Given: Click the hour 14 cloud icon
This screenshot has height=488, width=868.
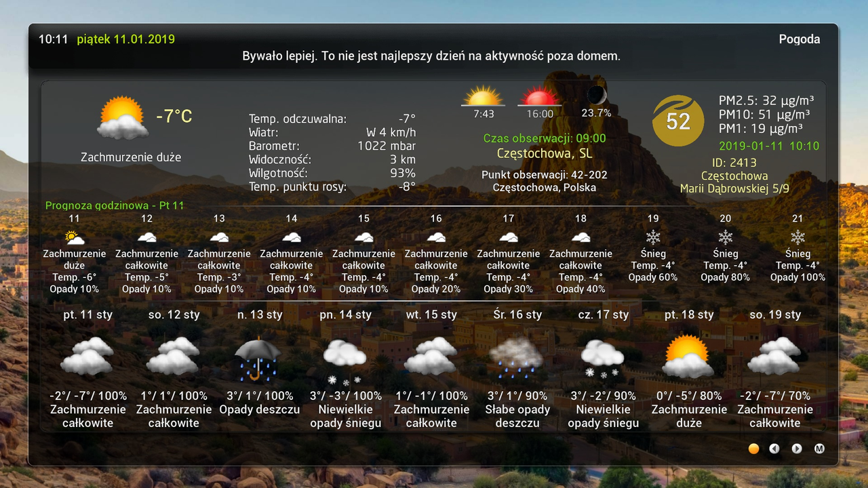Looking at the screenshot, I should 292,237.
